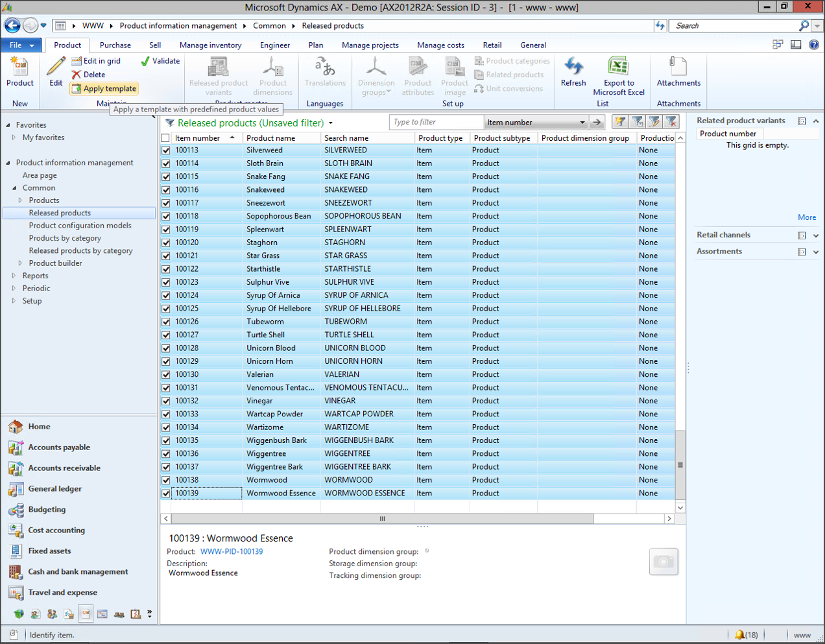Click the Apply template button
Image resolution: width=825 pixels, height=644 pixels.
104,89
